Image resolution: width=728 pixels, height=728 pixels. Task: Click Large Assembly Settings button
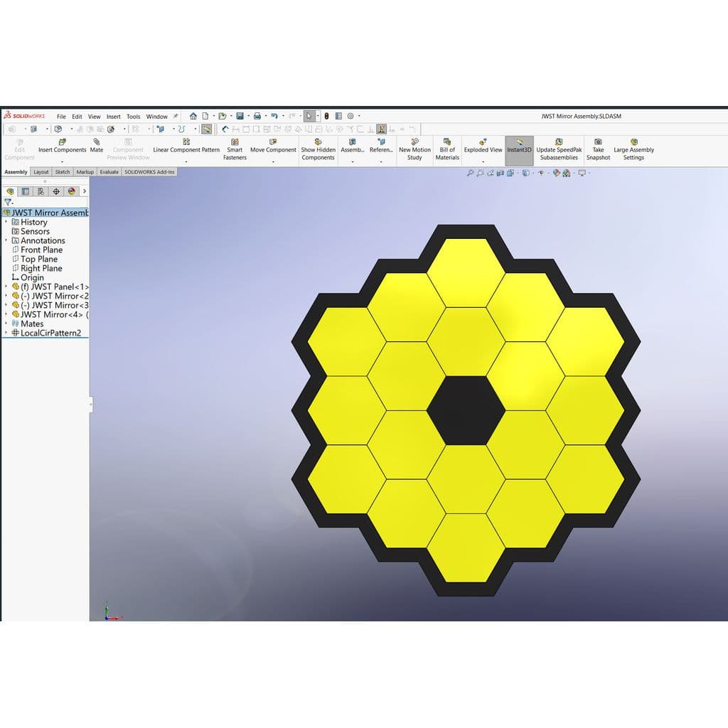(633, 149)
